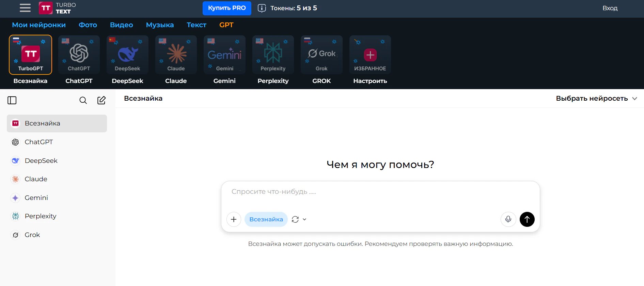Open Gemini in the sidebar list
The image size is (644, 286).
[57, 198]
